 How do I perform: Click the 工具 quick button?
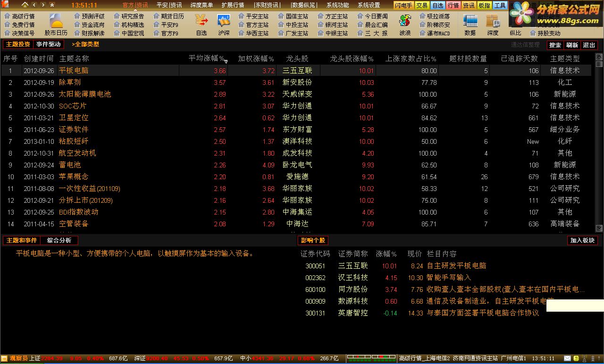(500, 5)
